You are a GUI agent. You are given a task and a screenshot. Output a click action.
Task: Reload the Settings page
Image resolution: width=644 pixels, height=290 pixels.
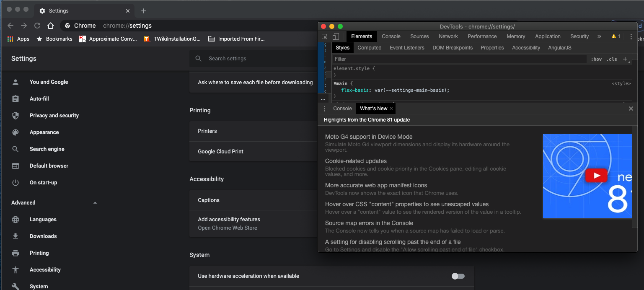point(37,26)
